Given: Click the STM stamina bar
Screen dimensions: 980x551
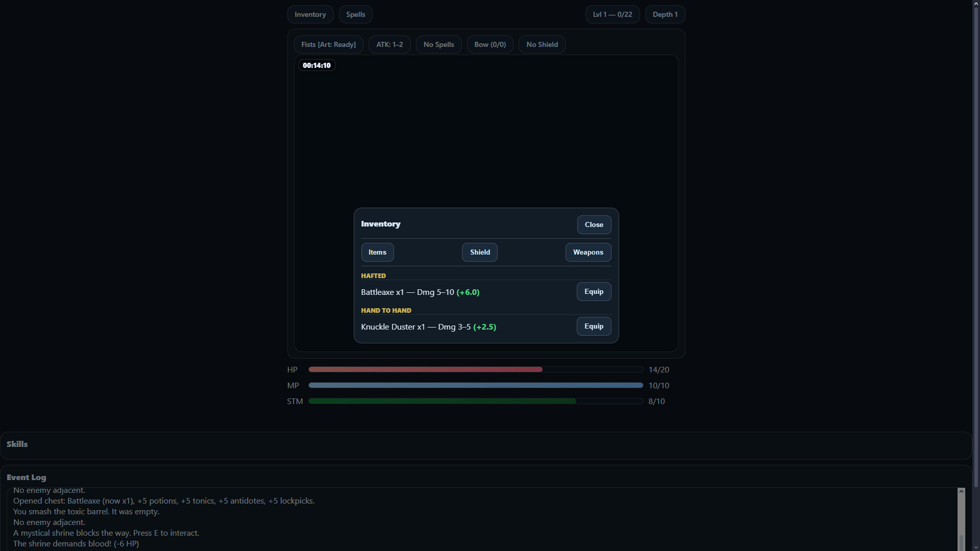Looking at the screenshot, I should pyautogui.click(x=475, y=401).
